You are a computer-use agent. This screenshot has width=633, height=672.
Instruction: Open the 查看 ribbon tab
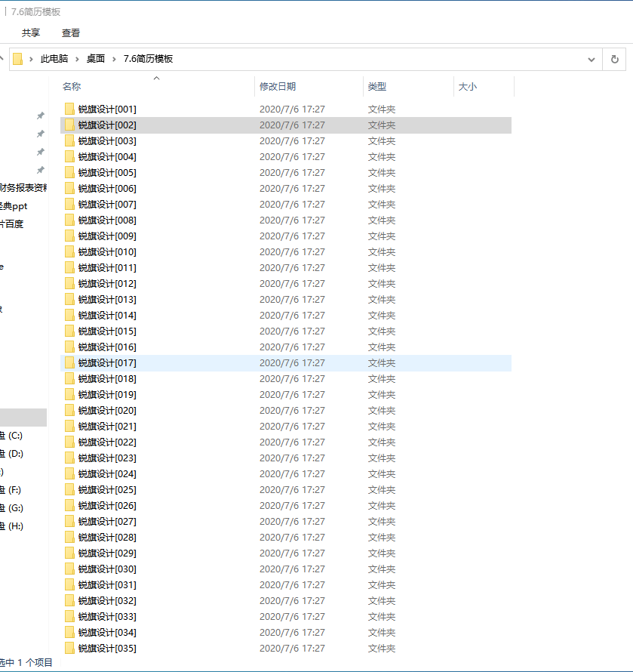click(x=71, y=33)
